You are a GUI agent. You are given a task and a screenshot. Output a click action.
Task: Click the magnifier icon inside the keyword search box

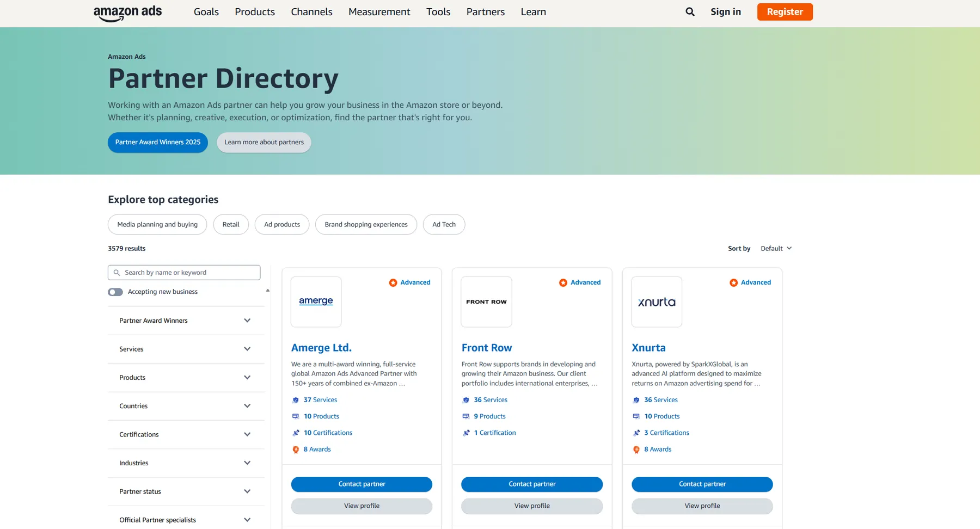coord(117,273)
